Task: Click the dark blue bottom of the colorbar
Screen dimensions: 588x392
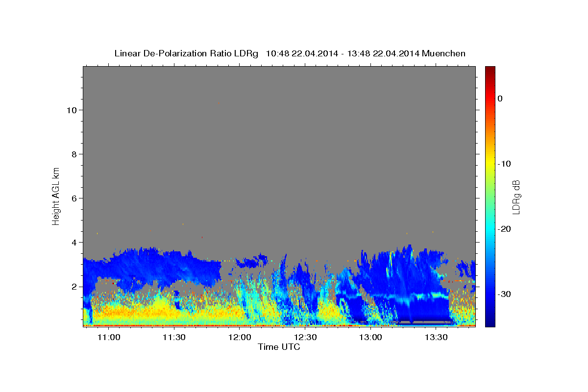Action: click(x=490, y=321)
